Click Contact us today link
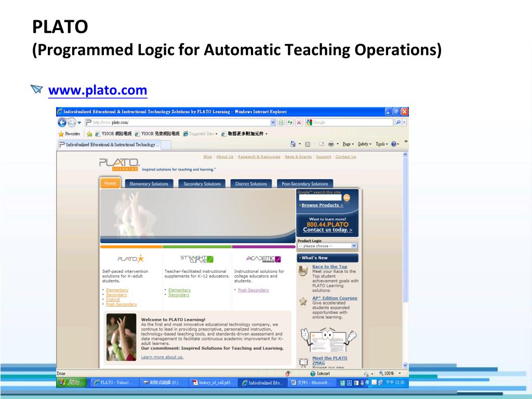Image resolution: width=532 pixels, height=399 pixels. pos(327,230)
